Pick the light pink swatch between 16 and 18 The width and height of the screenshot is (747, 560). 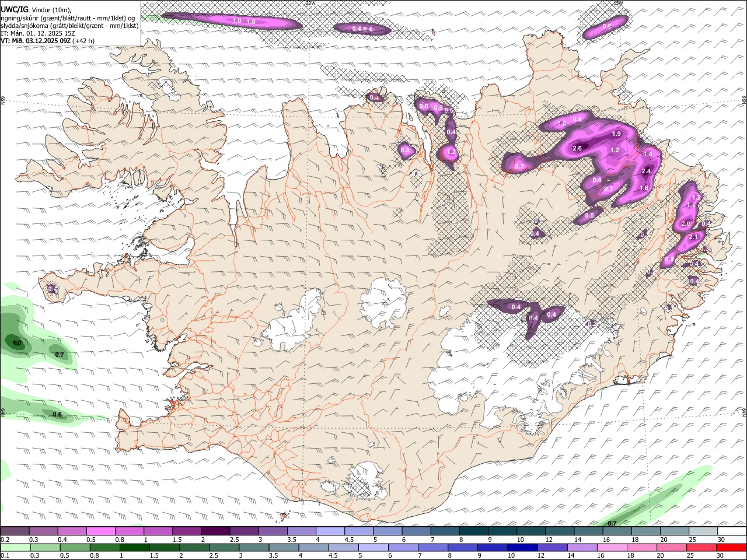[610, 547]
